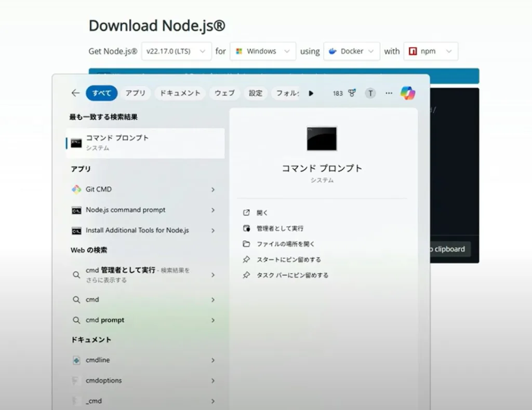Click the Git CMD app icon
The width and height of the screenshot is (532, 410).
click(76, 189)
